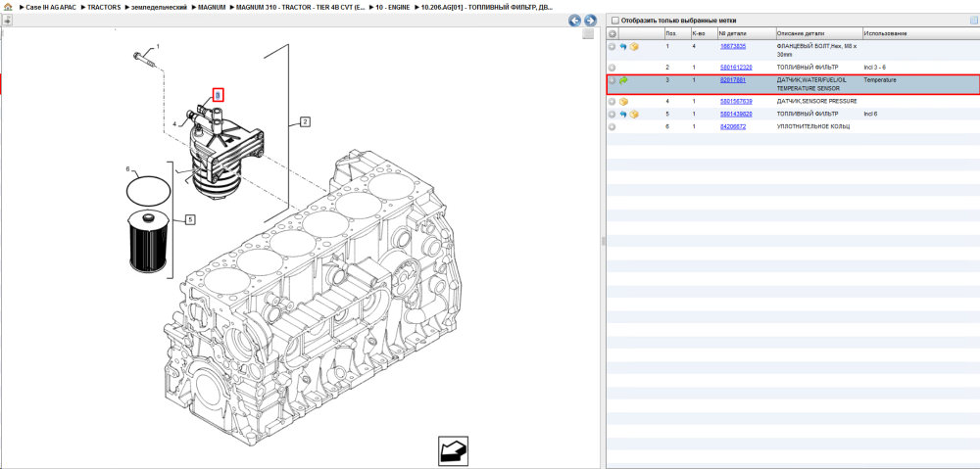Open part number link 84206672

pos(732,126)
